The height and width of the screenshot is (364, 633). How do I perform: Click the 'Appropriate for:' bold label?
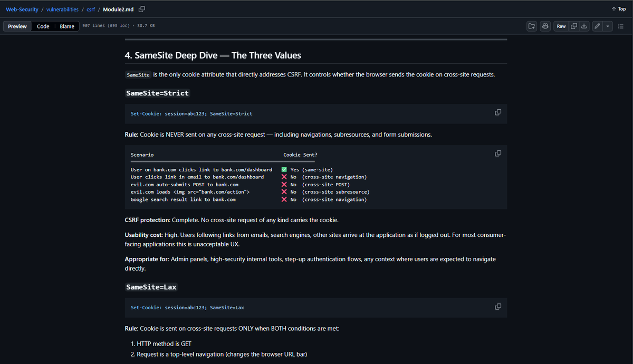(x=147, y=260)
